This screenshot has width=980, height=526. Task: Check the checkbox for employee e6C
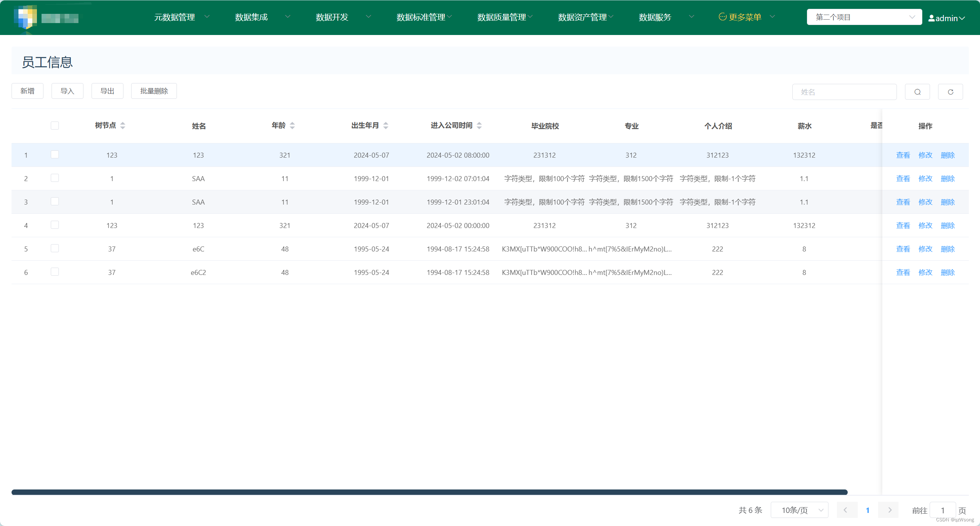pos(55,248)
